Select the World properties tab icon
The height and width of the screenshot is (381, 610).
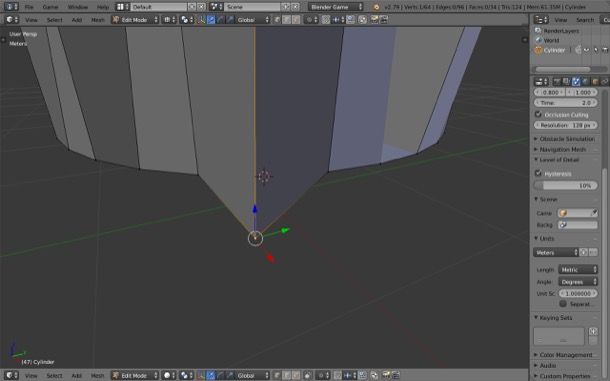pos(585,81)
